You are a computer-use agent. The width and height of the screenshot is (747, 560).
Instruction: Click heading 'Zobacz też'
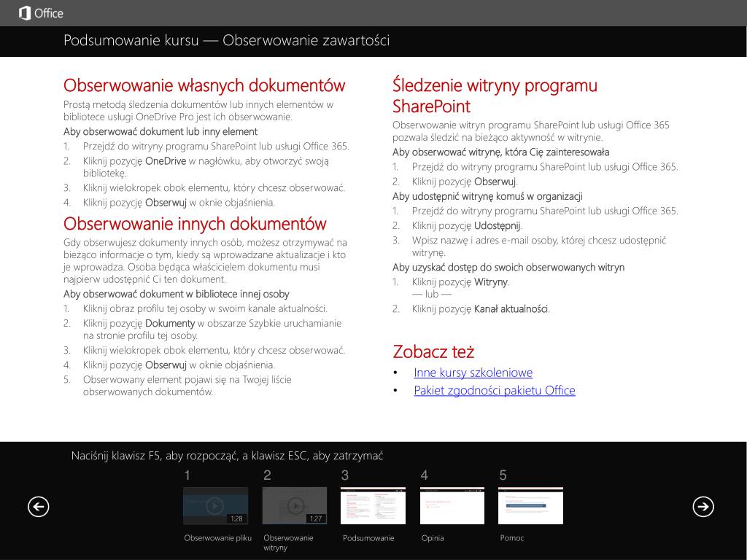click(x=433, y=352)
